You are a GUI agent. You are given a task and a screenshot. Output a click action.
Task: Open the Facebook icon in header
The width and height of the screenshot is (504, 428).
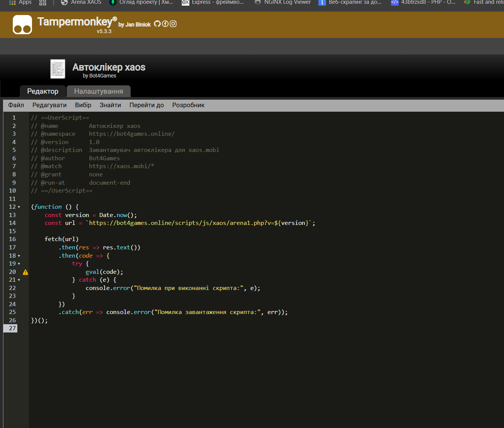coord(165,24)
